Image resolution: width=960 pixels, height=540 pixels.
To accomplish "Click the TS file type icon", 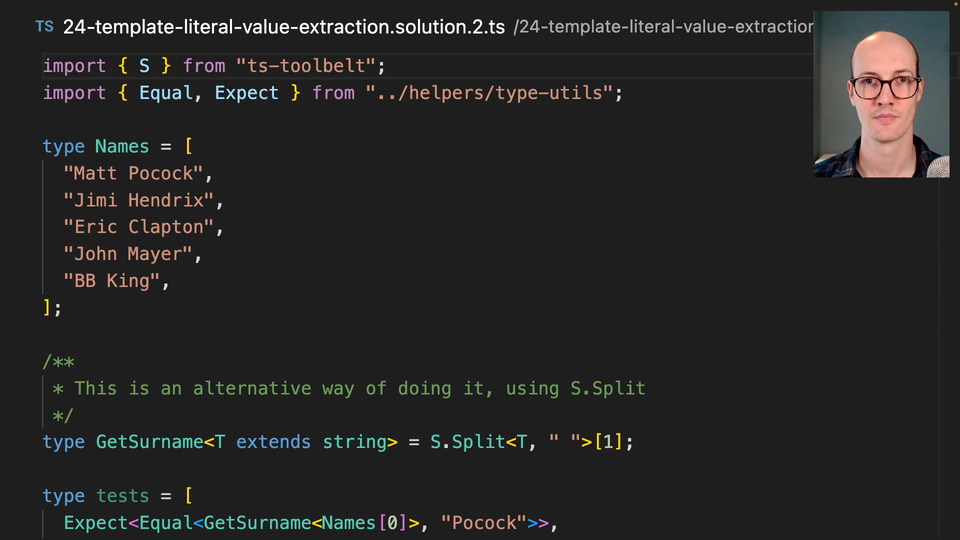I will tap(44, 26).
